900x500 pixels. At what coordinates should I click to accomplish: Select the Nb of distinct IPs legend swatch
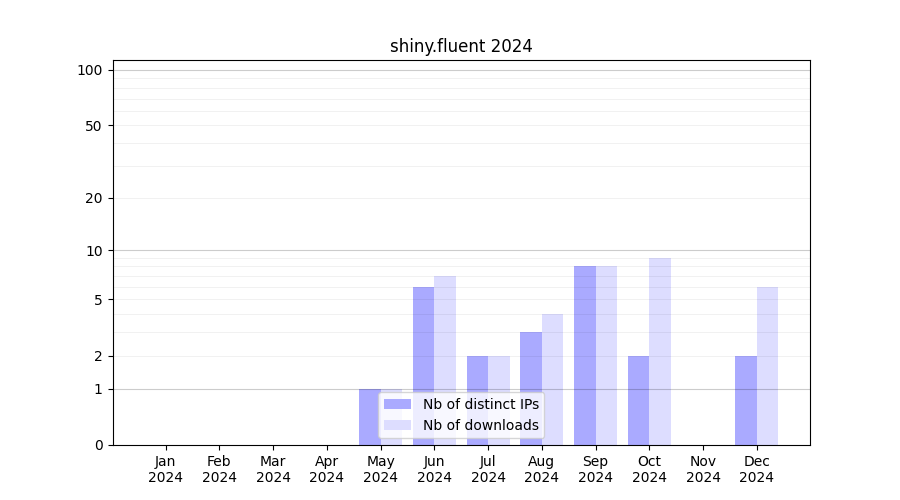[x=397, y=404]
